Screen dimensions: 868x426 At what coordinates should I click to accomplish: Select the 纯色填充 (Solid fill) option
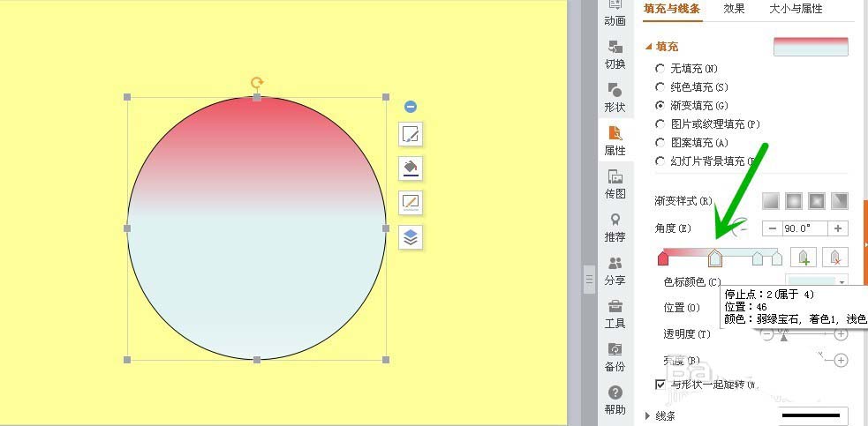click(x=660, y=87)
